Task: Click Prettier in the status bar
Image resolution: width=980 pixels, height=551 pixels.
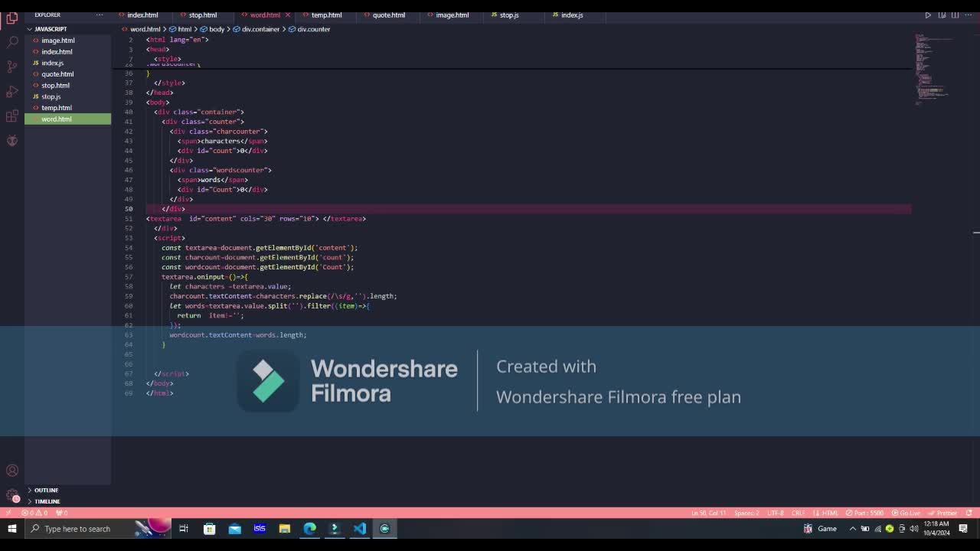Action: [943, 513]
